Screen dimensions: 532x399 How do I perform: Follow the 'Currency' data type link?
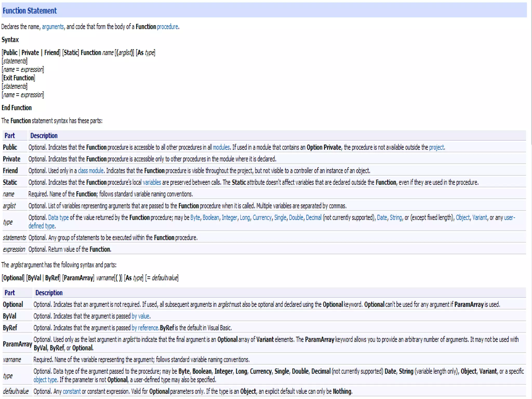pos(262,217)
